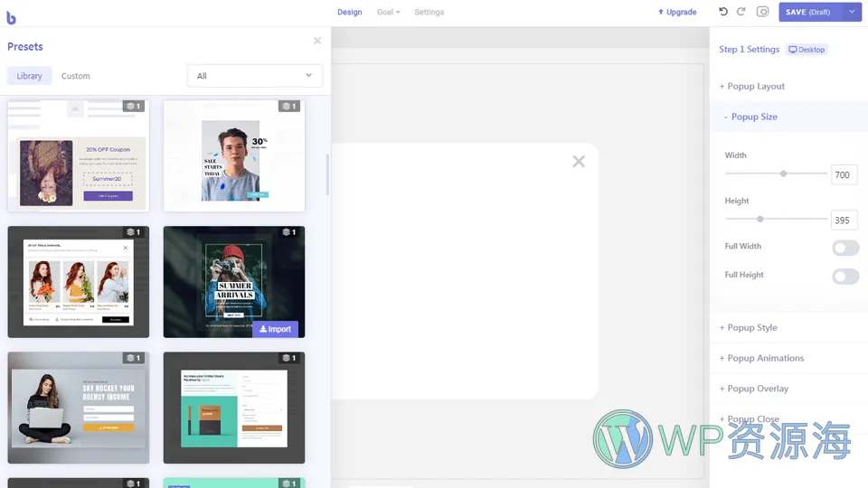Open the Save button dropdown arrow
The height and width of the screenshot is (488, 868).
click(x=852, y=12)
